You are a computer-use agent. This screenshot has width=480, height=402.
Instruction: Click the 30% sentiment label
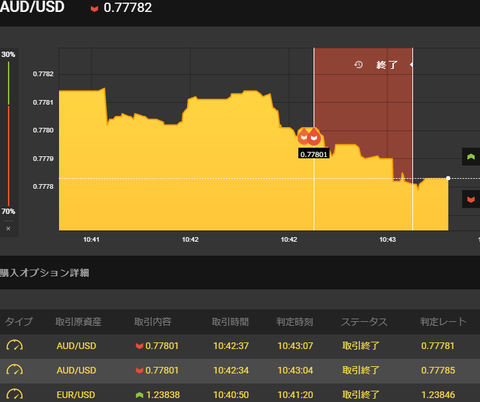8,54
